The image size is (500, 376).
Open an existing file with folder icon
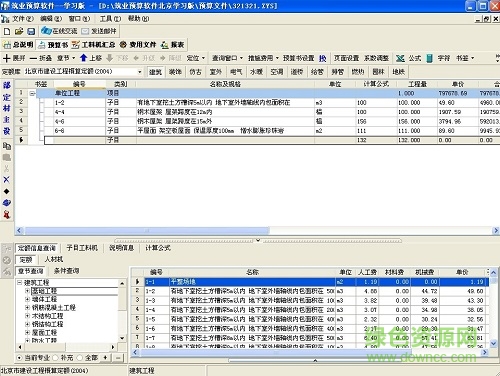coord(19,32)
